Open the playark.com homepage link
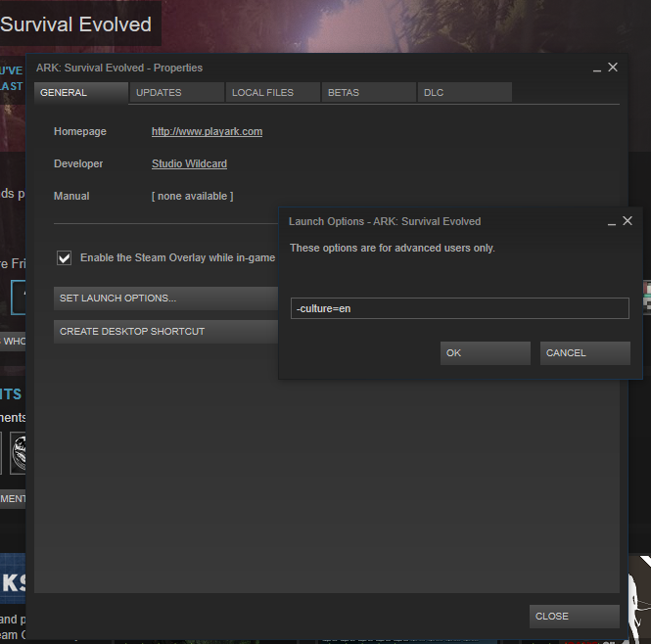This screenshot has width=651, height=644. pos(207,131)
